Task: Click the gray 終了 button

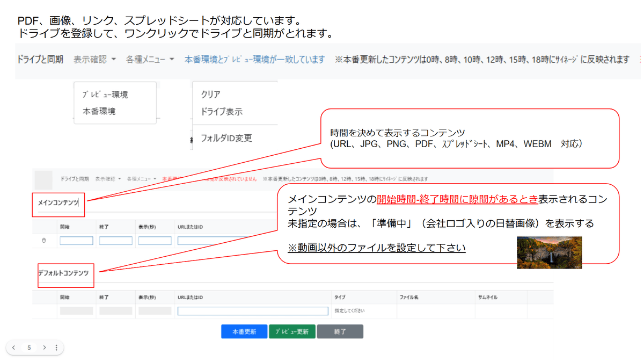Action: click(x=340, y=332)
